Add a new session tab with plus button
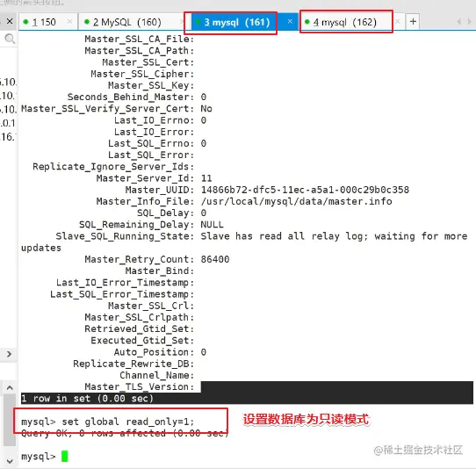Viewport: 476px width, 469px height. (x=413, y=22)
